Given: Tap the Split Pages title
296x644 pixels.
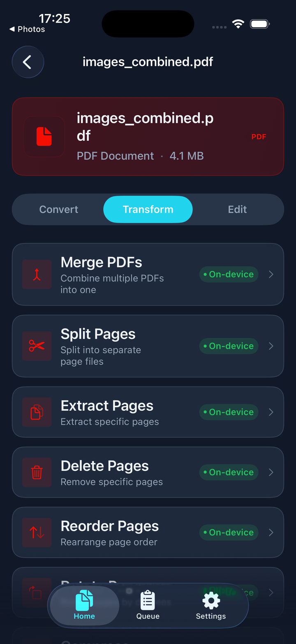Looking at the screenshot, I should pyautogui.click(x=98, y=335).
